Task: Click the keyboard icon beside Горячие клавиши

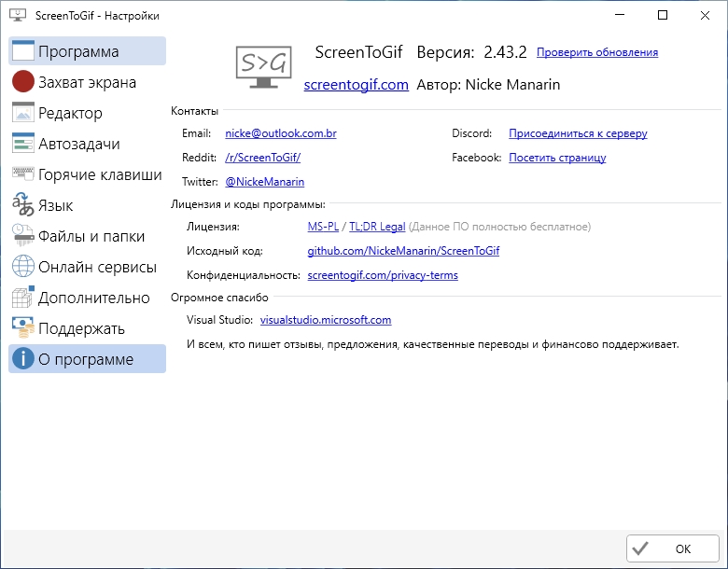Action: pyautogui.click(x=22, y=173)
